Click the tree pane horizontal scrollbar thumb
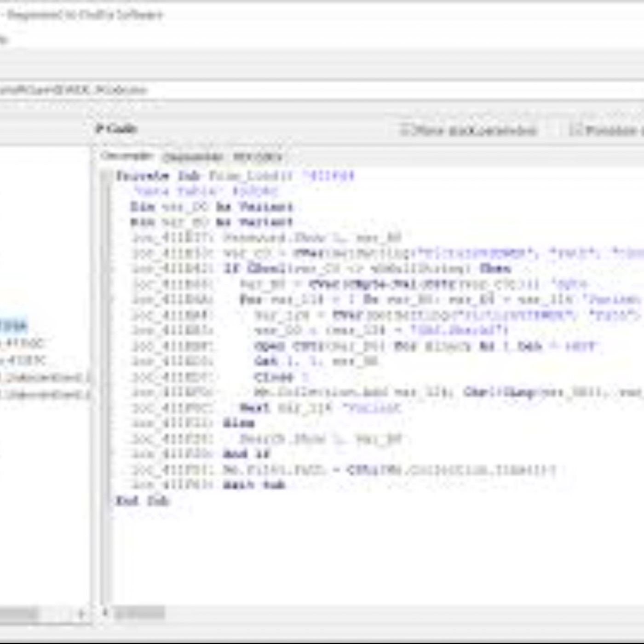The width and height of the screenshot is (644, 644). [x=18, y=614]
